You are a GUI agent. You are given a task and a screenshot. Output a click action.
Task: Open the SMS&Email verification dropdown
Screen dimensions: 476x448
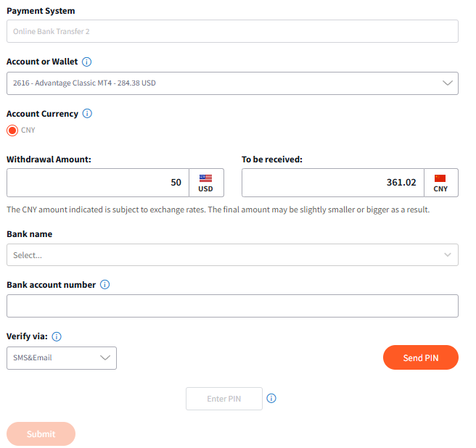(x=62, y=358)
